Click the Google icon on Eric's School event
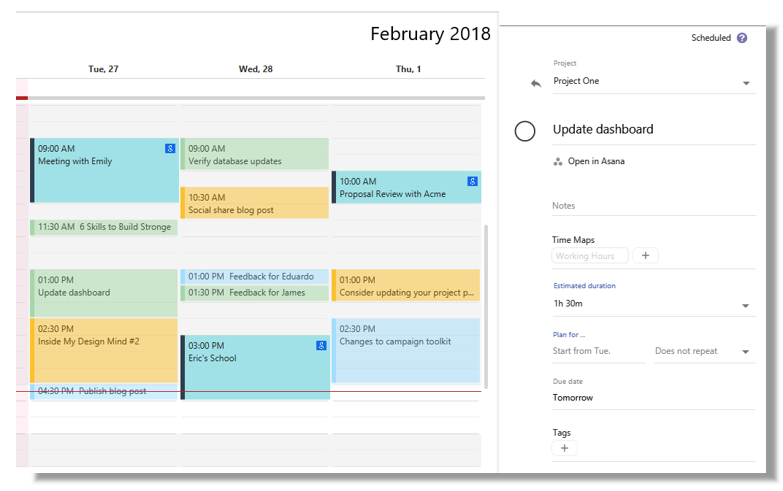 321,346
